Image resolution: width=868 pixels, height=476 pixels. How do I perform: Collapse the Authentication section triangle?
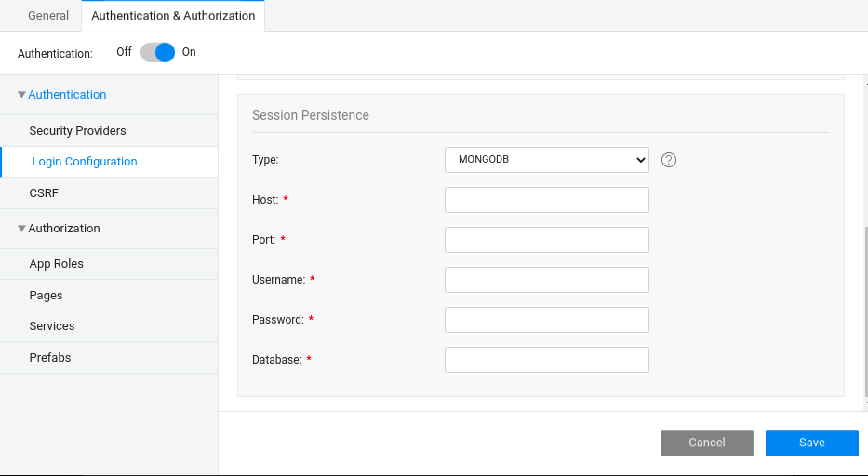pyautogui.click(x=22, y=95)
